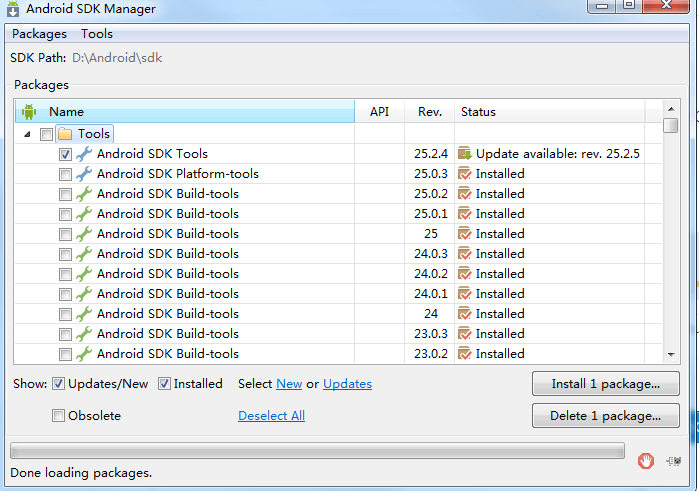The width and height of the screenshot is (699, 491).
Task: Click the installed status icon for rev 25.0.2
Action: 465,194
